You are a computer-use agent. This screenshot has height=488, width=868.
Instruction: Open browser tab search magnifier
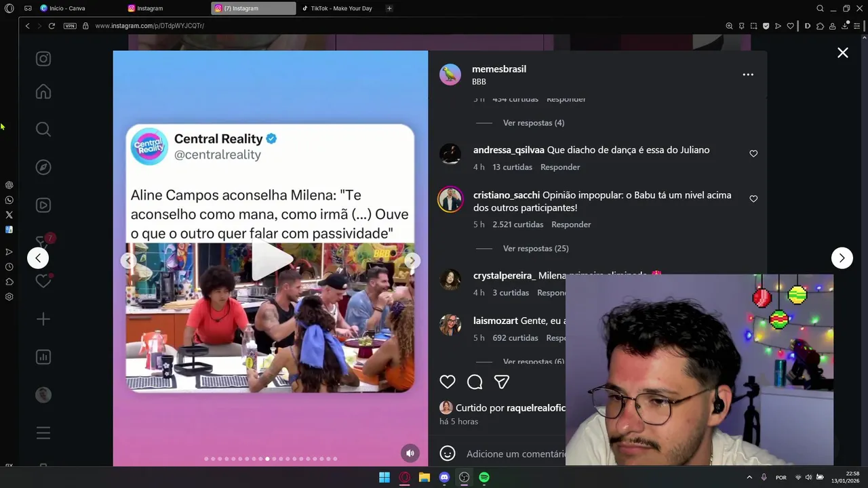tap(820, 8)
